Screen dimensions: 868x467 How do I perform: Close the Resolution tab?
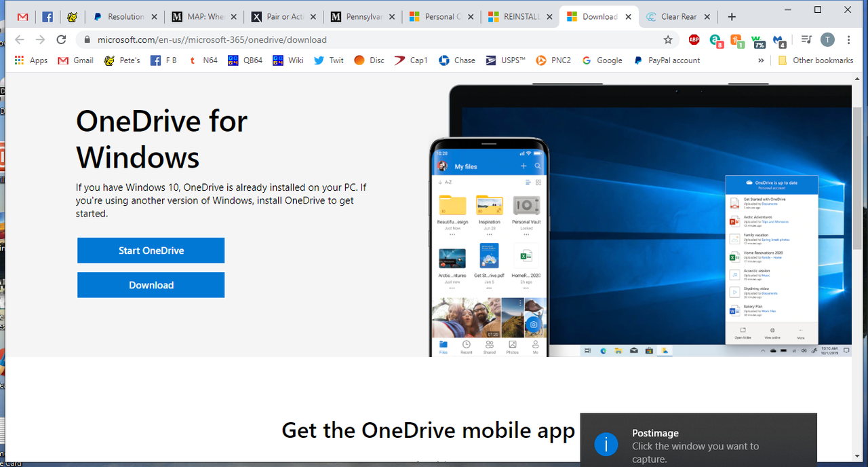(x=155, y=17)
